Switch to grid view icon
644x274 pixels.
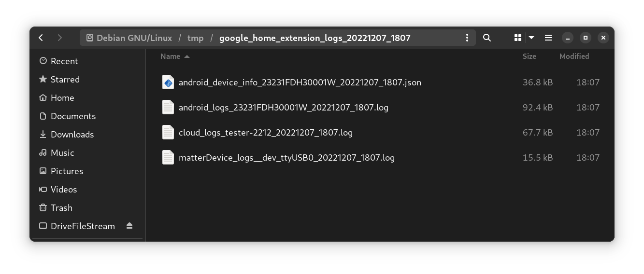click(x=518, y=38)
